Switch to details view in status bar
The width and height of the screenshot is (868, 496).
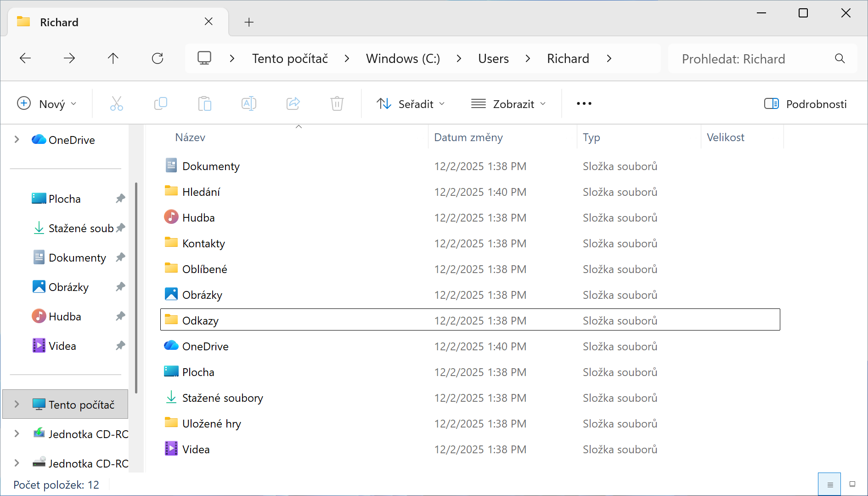(x=829, y=484)
